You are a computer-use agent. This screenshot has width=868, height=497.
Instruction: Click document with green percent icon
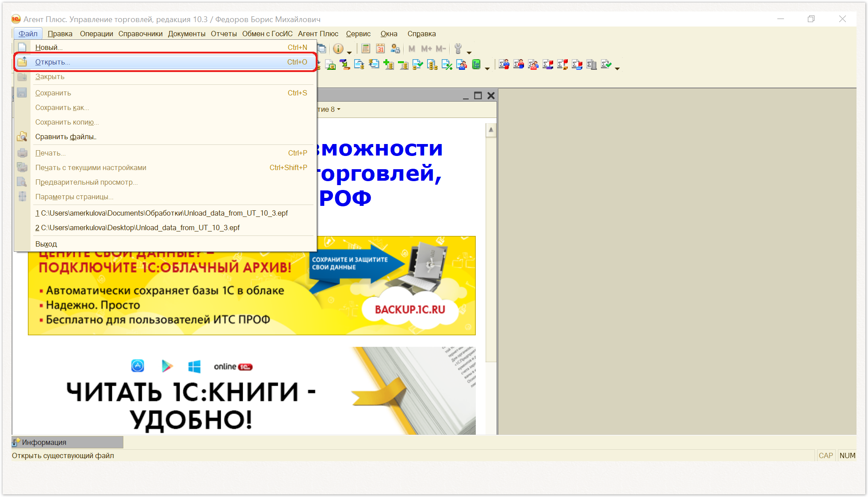(x=447, y=65)
